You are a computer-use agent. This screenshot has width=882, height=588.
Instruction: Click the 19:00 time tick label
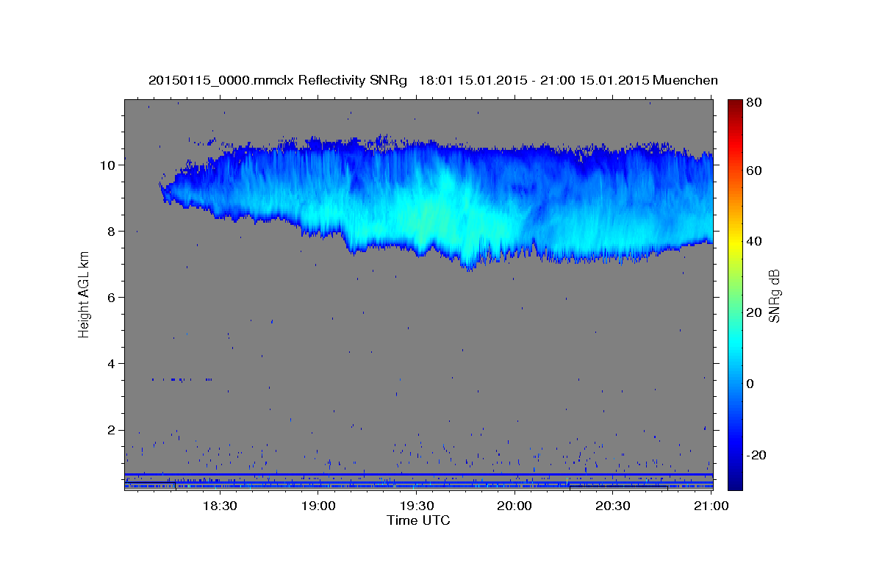pyautogui.click(x=318, y=506)
